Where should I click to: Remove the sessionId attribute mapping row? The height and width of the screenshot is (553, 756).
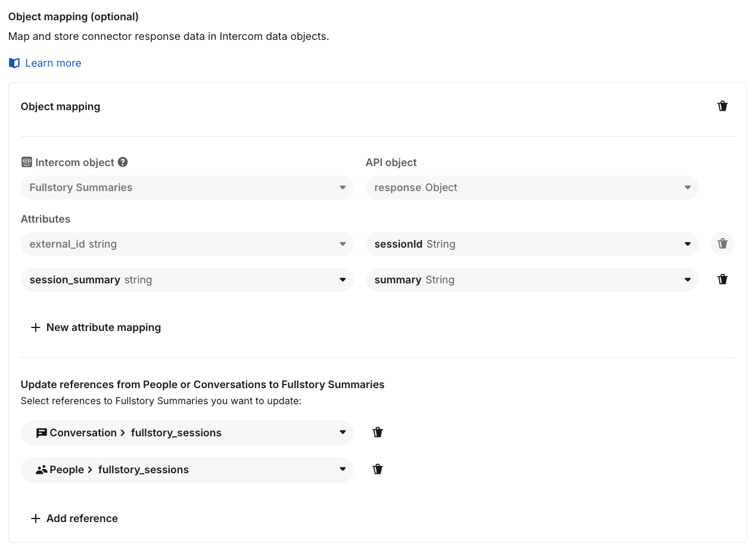point(722,244)
